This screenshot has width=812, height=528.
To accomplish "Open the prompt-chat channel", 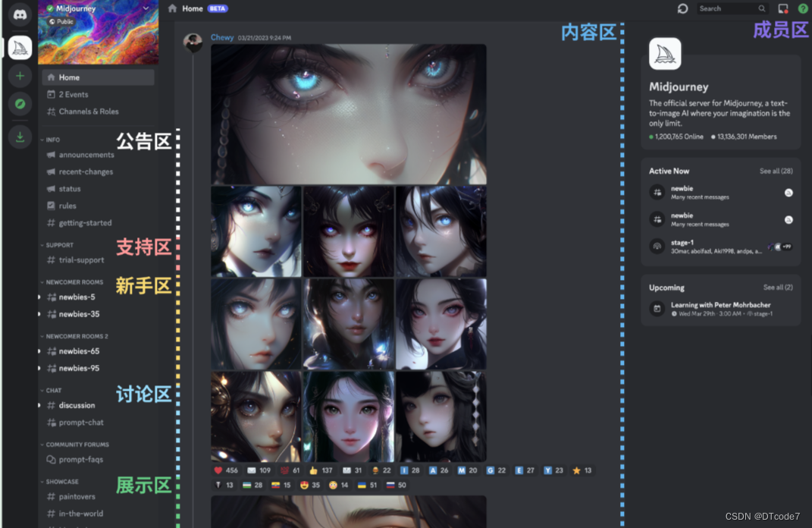I will (76, 423).
